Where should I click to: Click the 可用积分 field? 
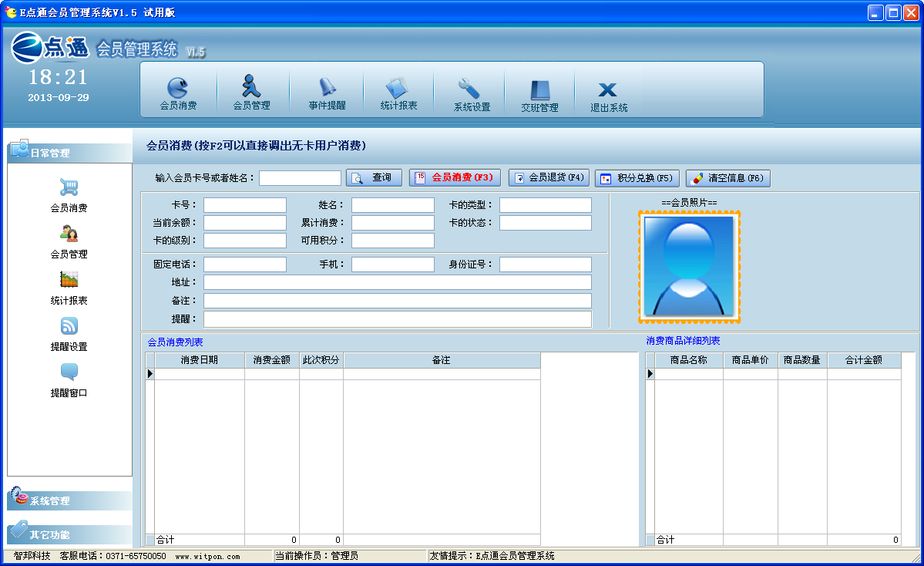coord(393,241)
